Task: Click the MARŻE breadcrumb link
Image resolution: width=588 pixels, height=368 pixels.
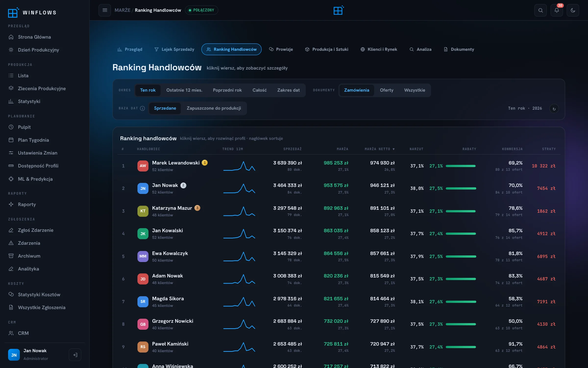Action: [x=122, y=10]
